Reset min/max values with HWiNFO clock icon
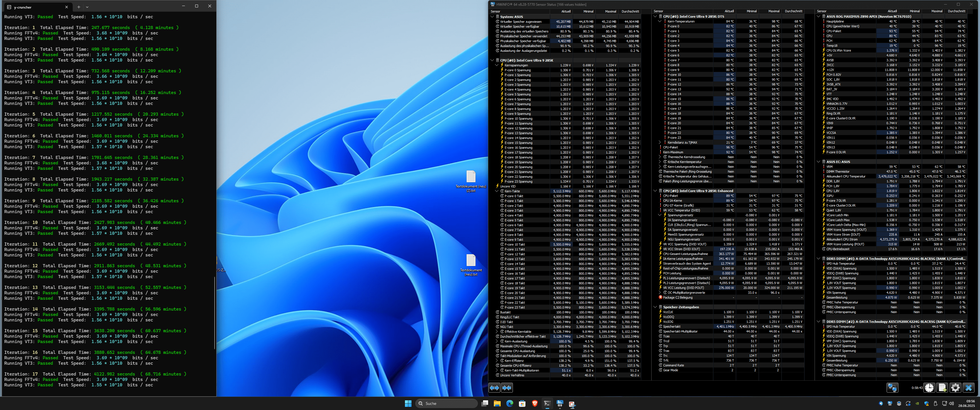The height and width of the screenshot is (410, 980). click(929, 387)
